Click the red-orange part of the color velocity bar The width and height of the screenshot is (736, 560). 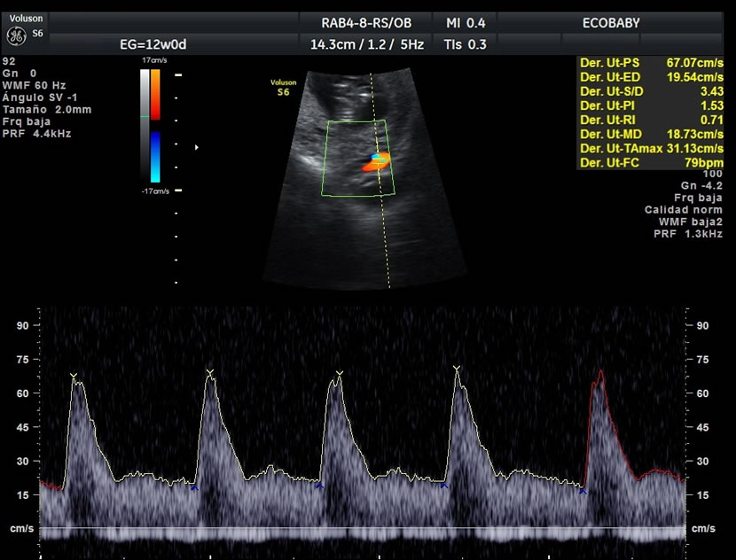(154, 94)
